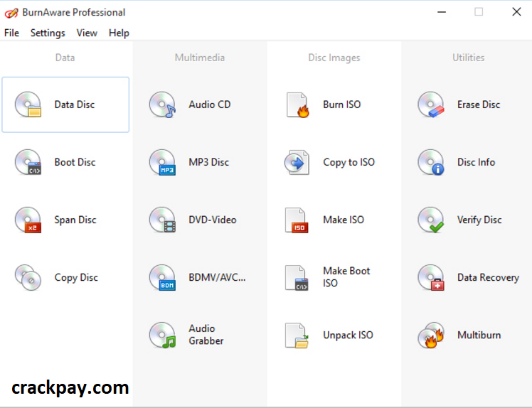Open the Audio Grabber green-note icon
Screen dimensions: 532x408
point(163,335)
